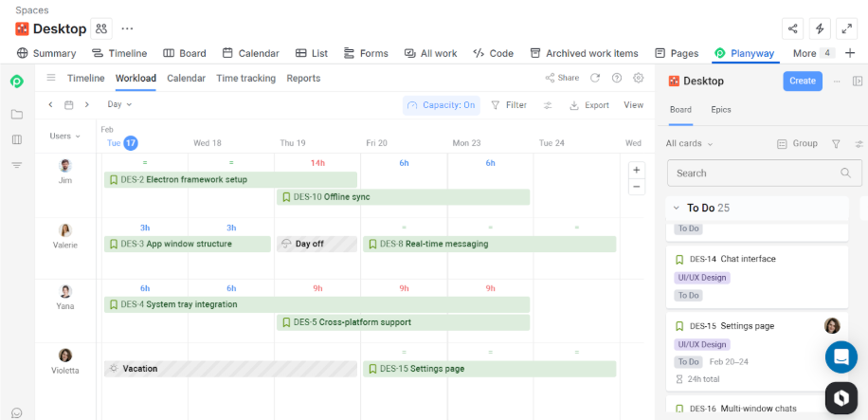This screenshot has height=420, width=868.
Task: Click Yana's avatar in users column
Action: [x=65, y=291]
